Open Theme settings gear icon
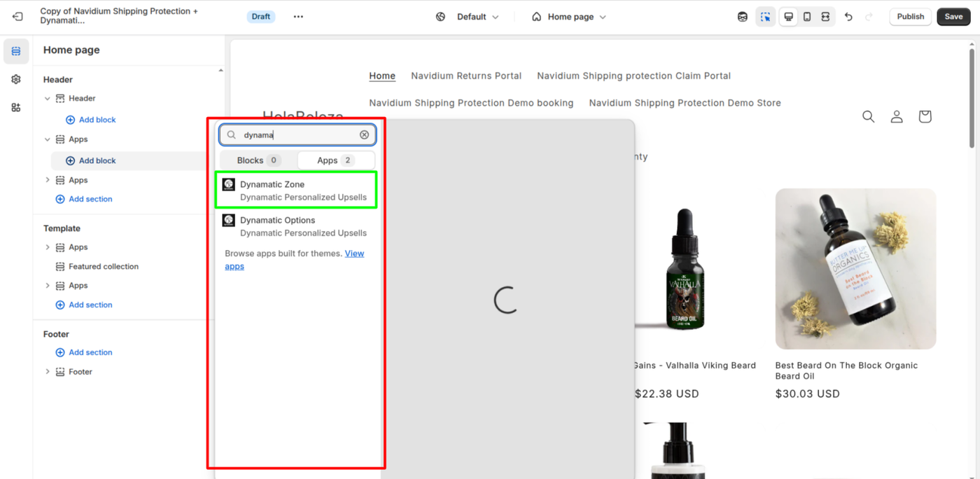The width and height of the screenshot is (980, 479). click(16, 79)
